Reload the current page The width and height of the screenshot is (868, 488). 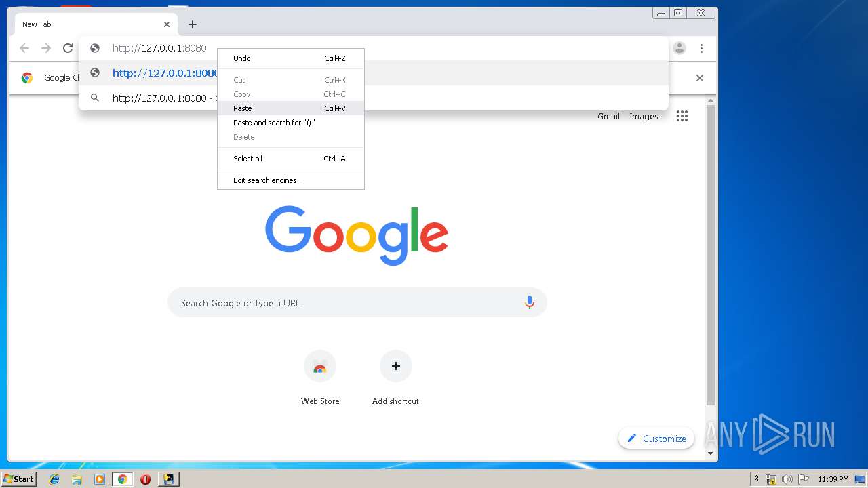click(68, 48)
